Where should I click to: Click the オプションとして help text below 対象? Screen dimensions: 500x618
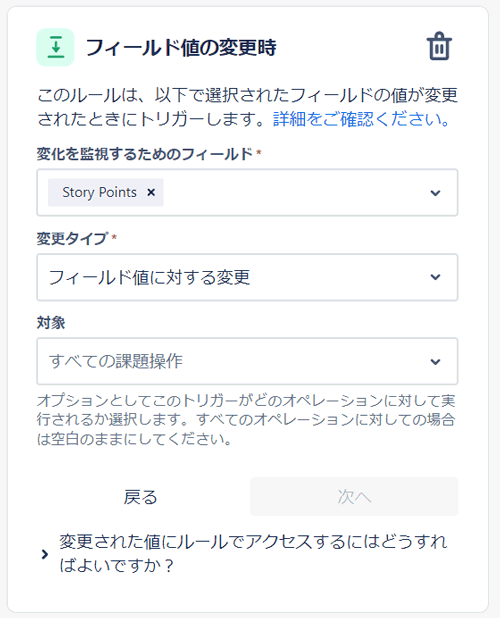[x=246, y=420]
